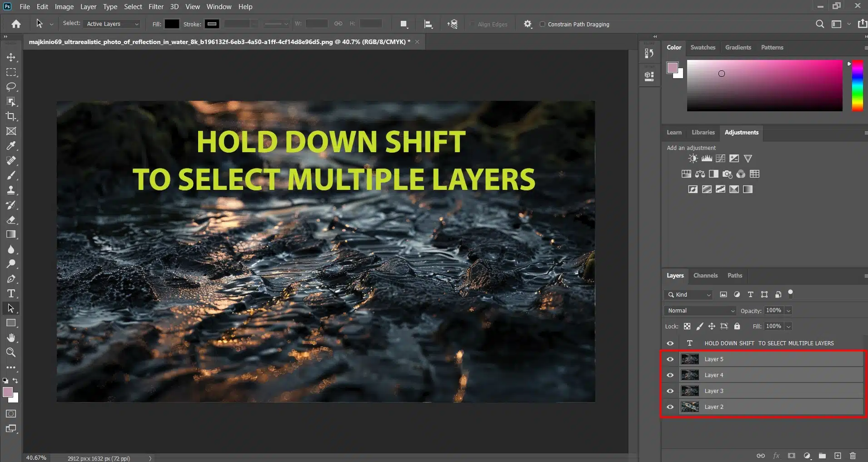This screenshot has width=868, height=462.
Task: Enable Constrain Path Dragging checkbox
Action: click(x=542, y=24)
